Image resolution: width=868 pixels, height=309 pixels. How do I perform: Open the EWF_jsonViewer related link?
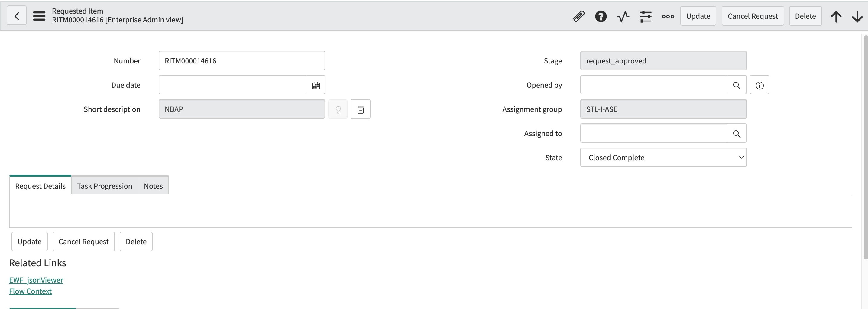(36, 280)
